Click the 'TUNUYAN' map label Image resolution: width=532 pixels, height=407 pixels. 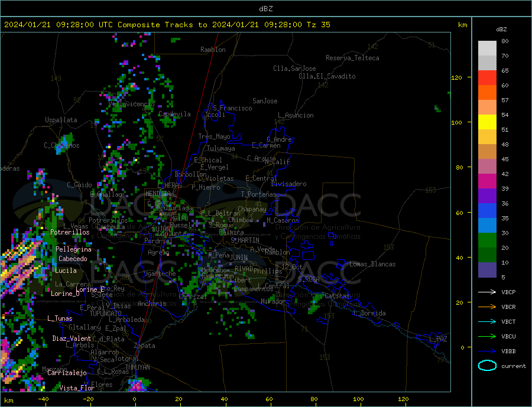click(x=137, y=367)
